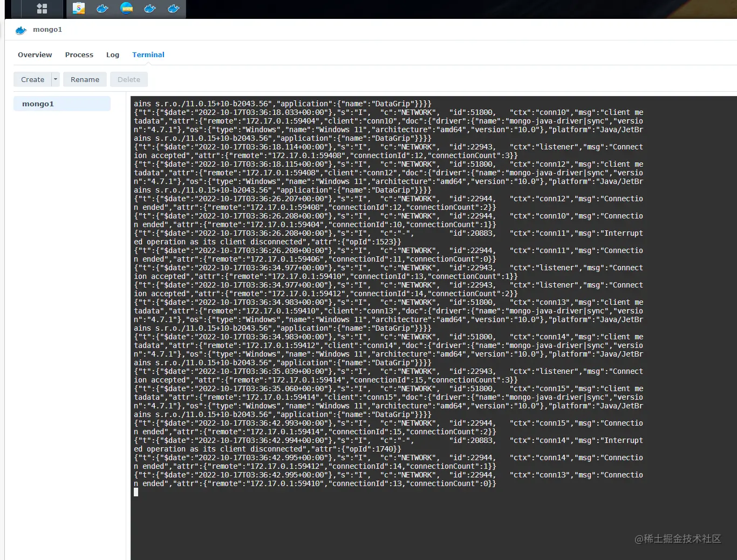Click the "connectionId":13,"connectionCount":0 log line
Screen dimensions: 737x560
click(315, 483)
